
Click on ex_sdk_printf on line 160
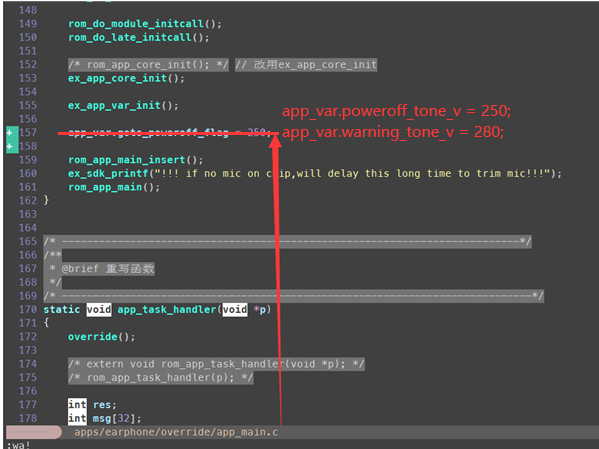[x=108, y=173]
